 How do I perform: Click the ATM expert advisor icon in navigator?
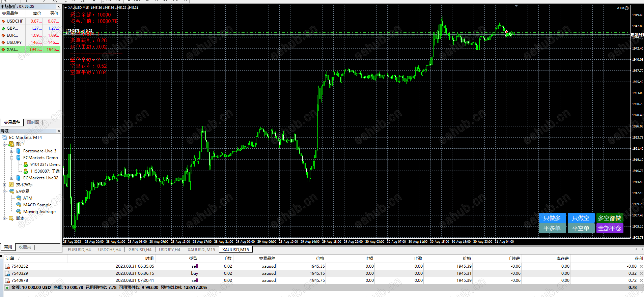point(19,198)
